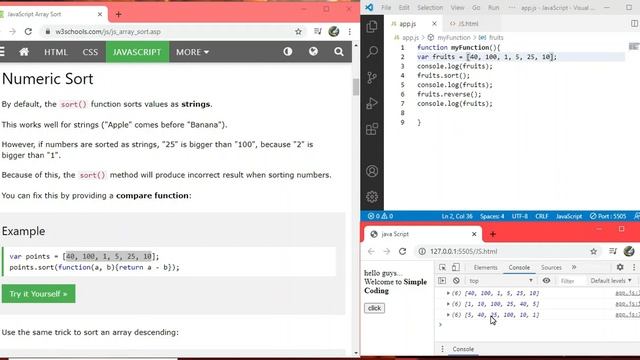The height and width of the screenshot is (360, 640).
Task: Toggle live expression eye icon
Action: [546, 280]
